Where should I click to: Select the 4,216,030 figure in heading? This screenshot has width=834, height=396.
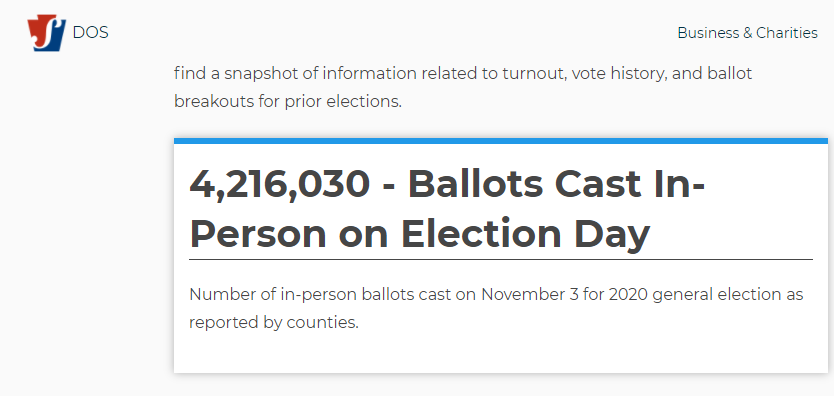click(x=279, y=184)
